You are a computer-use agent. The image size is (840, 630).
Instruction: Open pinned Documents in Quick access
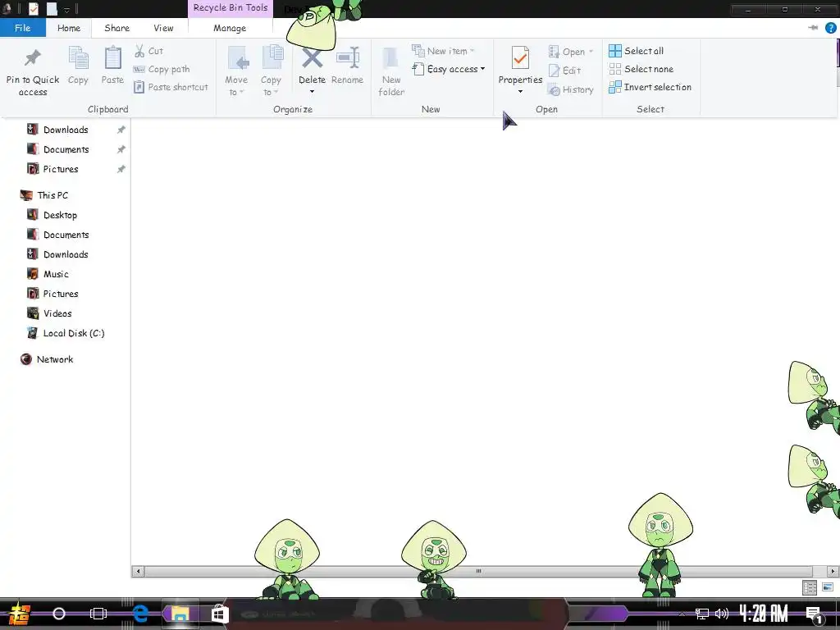(x=66, y=149)
